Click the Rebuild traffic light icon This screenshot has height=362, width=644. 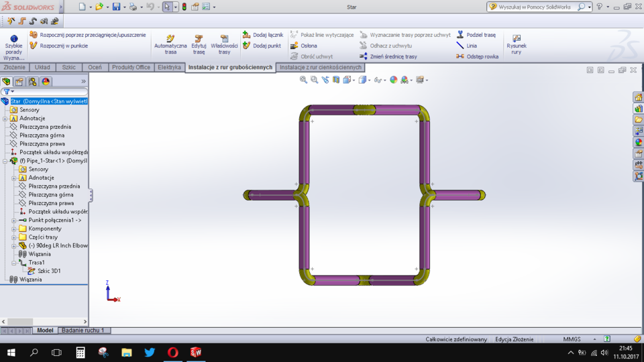[184, 7]
